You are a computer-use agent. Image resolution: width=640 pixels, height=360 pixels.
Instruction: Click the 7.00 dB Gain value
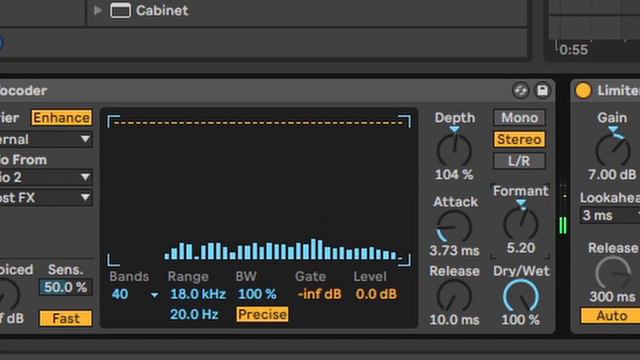point(612,175)
